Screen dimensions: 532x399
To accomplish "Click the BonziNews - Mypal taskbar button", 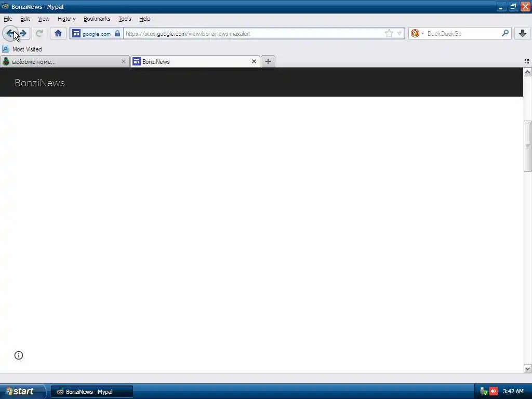I will click(x=92, y=392).
